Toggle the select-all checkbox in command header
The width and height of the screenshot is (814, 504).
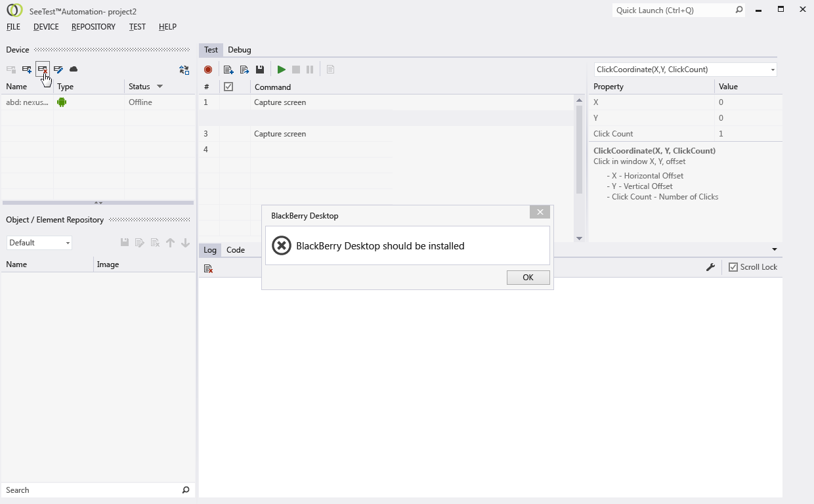(228, 87)
